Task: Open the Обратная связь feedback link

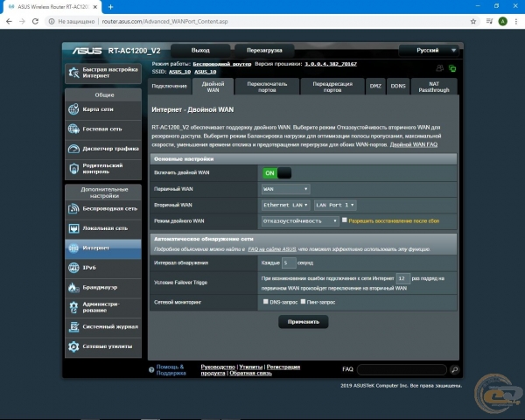Action: coord(251,373)
